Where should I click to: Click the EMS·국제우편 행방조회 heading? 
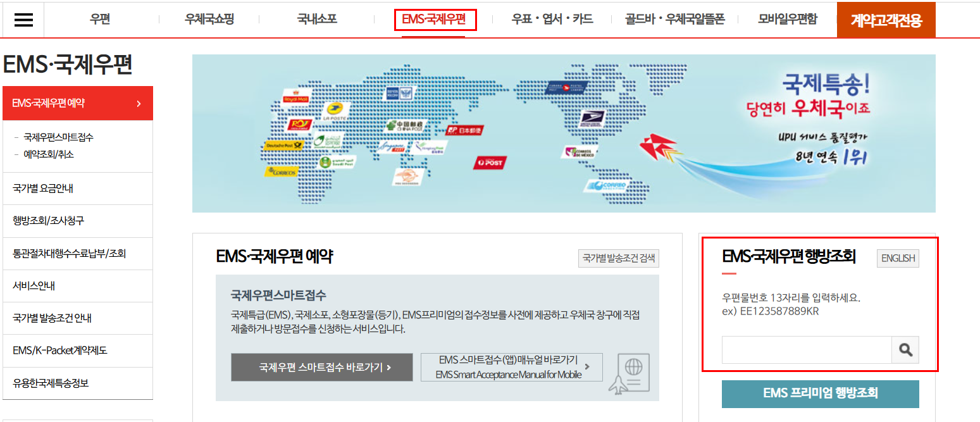pyautogui.click(x=789, y=256)
